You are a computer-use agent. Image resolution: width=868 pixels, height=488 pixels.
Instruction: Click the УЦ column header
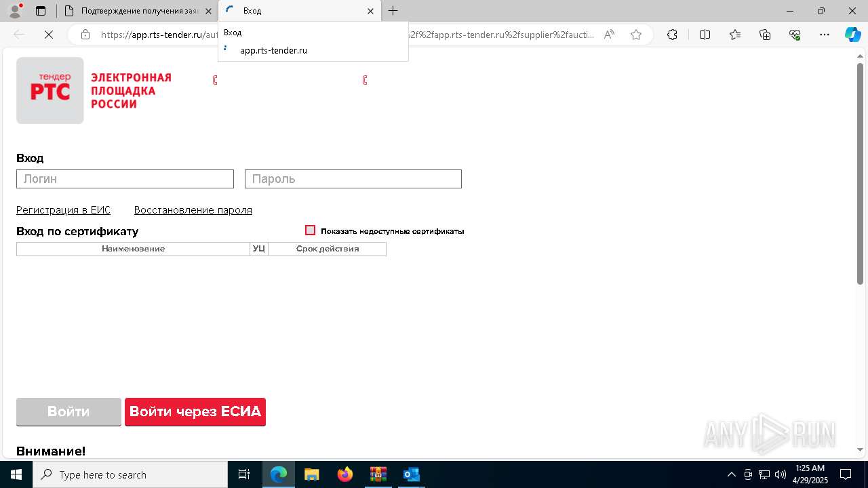(259, 249)
